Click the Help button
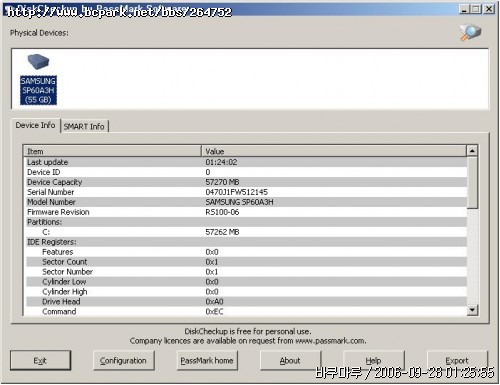500x385 pixels. pyautogui.click(x=373, y=360)
